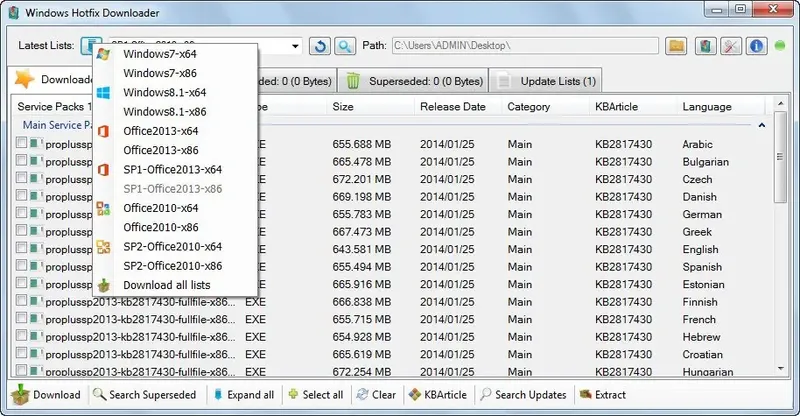Viewport: 800px width, 416px height.
Task: Open the list selection combo box arrow
Action: [x=295, y=46]
